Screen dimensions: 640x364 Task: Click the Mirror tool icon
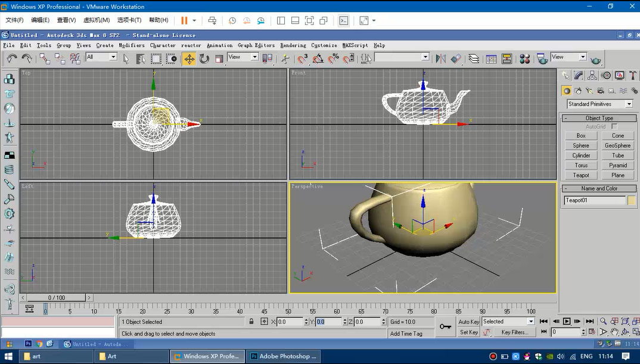441,59
